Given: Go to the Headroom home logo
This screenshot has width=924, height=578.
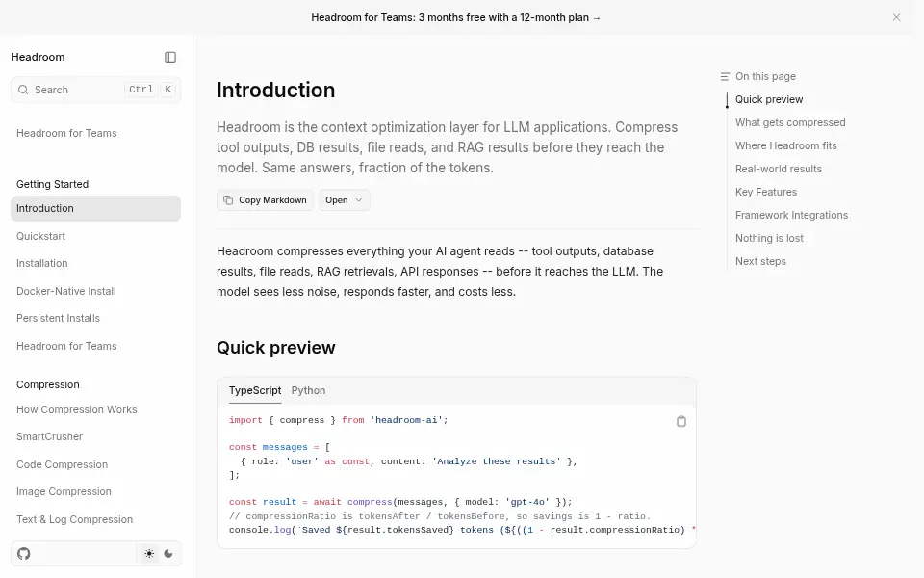Looking at the screenshot, I should coord(38,57).
